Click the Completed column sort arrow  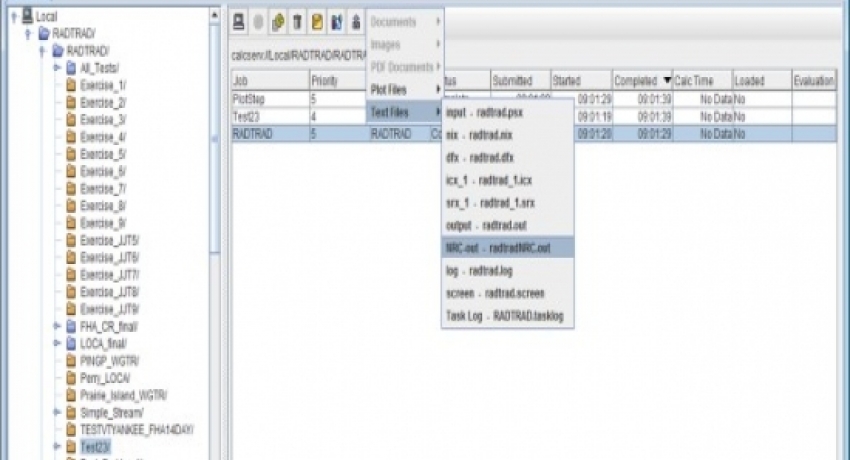[666, 81]
